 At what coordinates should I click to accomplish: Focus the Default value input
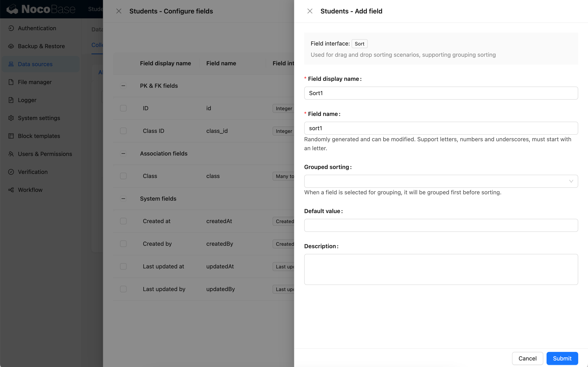(441, 225)
